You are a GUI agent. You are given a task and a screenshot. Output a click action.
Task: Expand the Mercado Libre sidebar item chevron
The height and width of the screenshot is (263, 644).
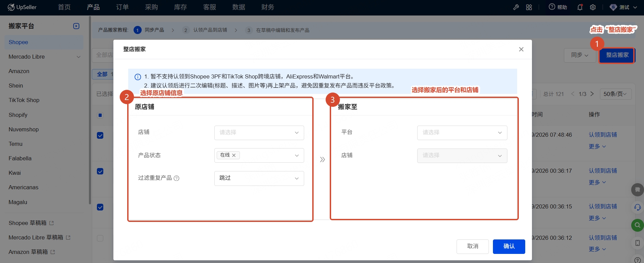(x=79, y=57)
